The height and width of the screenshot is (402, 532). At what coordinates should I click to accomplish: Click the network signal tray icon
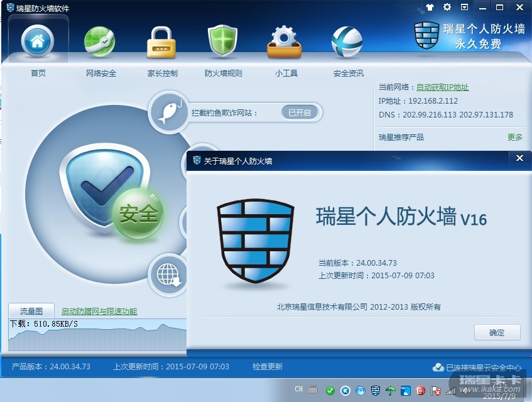(x=450, y=391)
